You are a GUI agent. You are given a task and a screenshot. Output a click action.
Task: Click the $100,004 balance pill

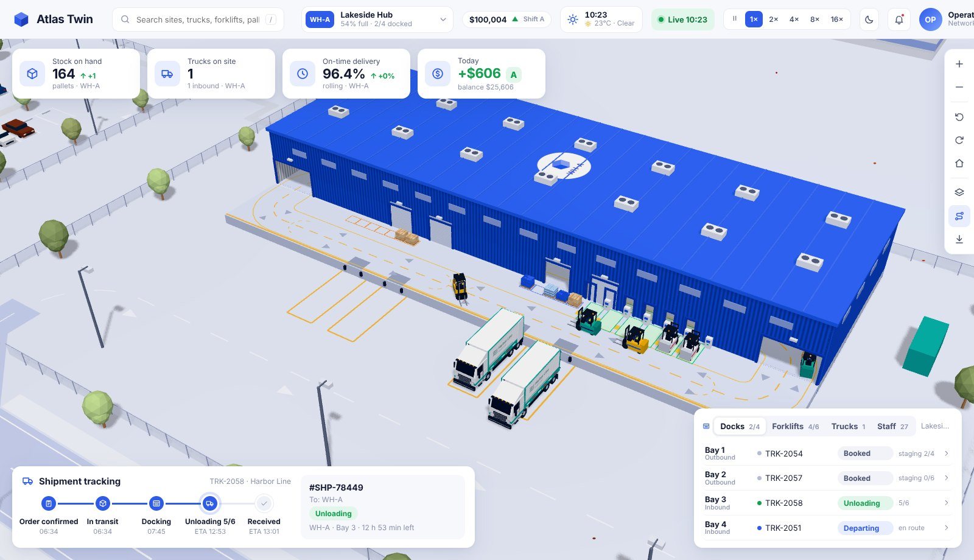coord(506,19)
